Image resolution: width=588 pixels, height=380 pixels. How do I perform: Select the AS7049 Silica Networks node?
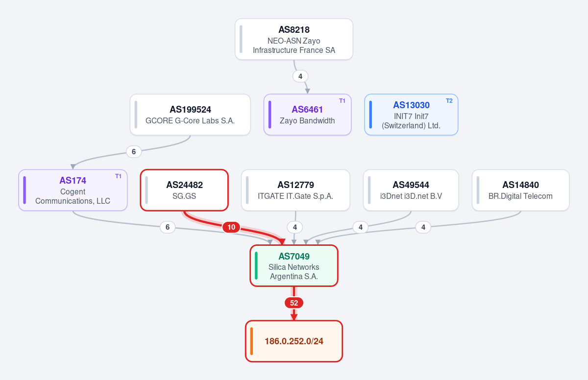pos(294,265)
